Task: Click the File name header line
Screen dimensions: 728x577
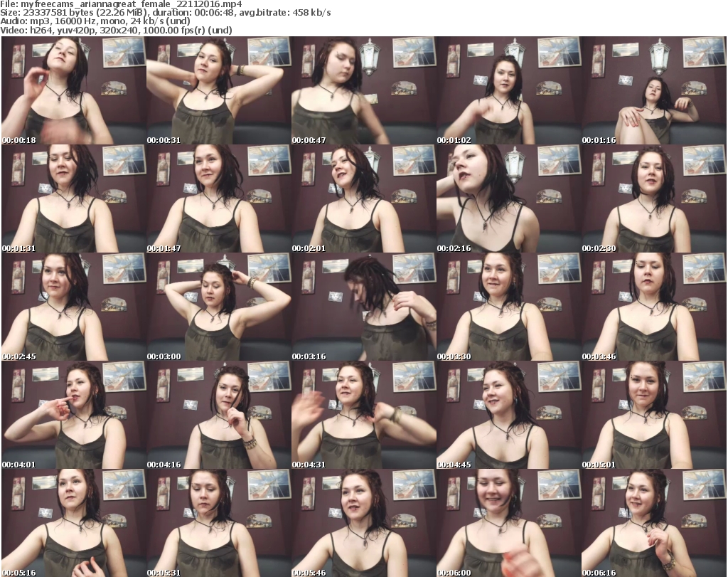Action: 121,4
